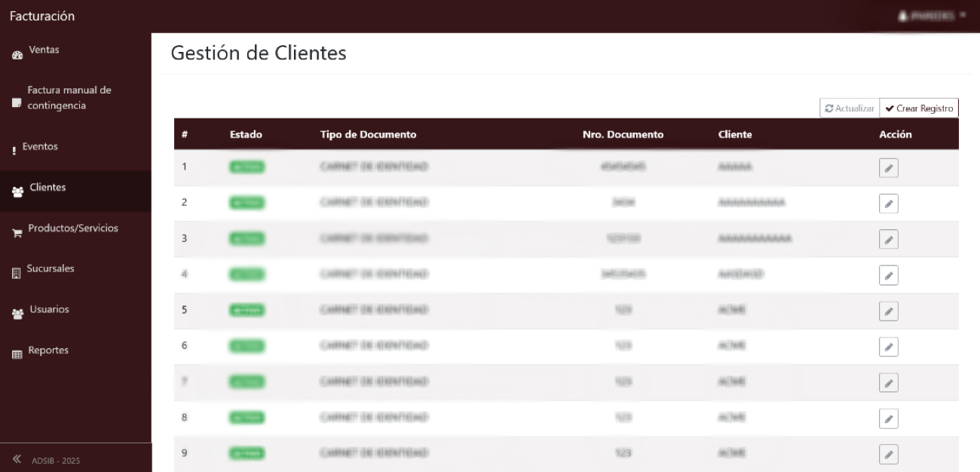Edit the client in row 5
Image resolution: width=980 pixels, height=472 pixels.
pyautogui.click(x=888, y=311)
